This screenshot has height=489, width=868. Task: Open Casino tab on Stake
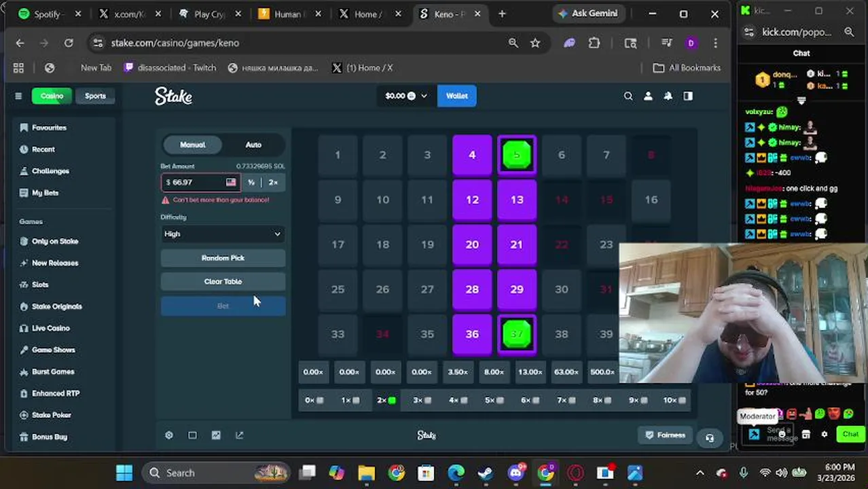(x=52, y=96)
